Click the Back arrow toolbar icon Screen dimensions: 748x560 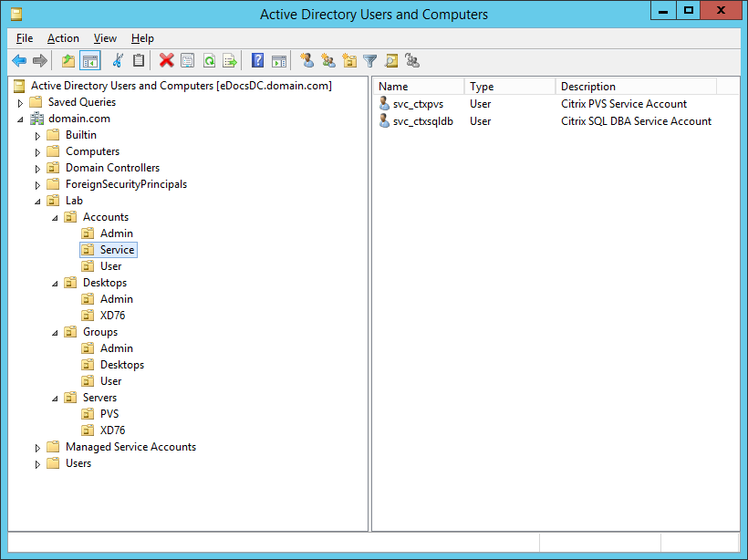point(19,61)
